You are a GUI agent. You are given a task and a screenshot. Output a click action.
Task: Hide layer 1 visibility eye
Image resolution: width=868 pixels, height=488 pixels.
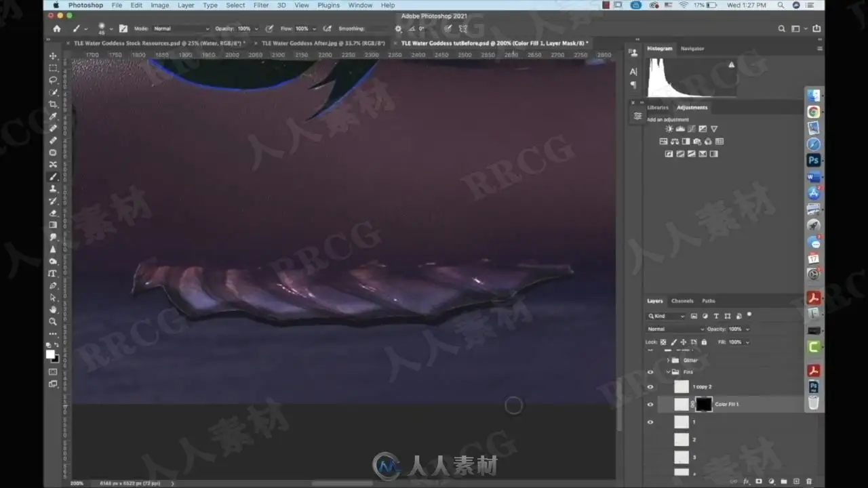[650, 422]
